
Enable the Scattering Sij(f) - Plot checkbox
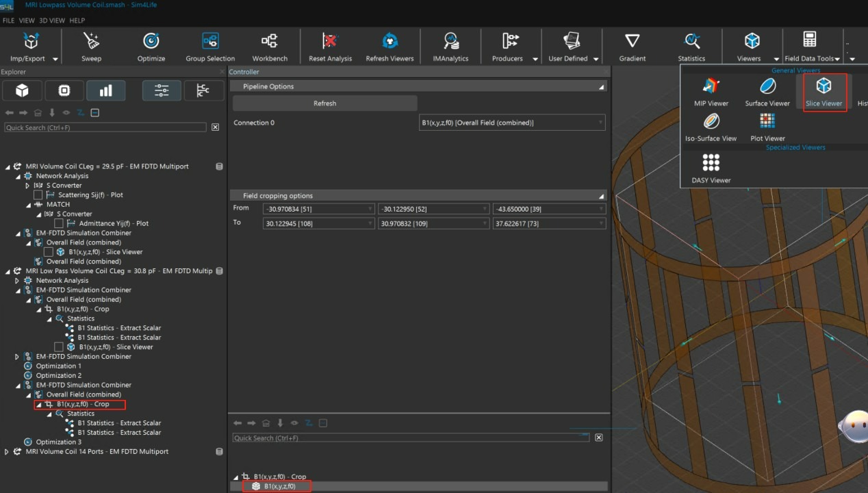pyautogui.click(x=38, y=195)
